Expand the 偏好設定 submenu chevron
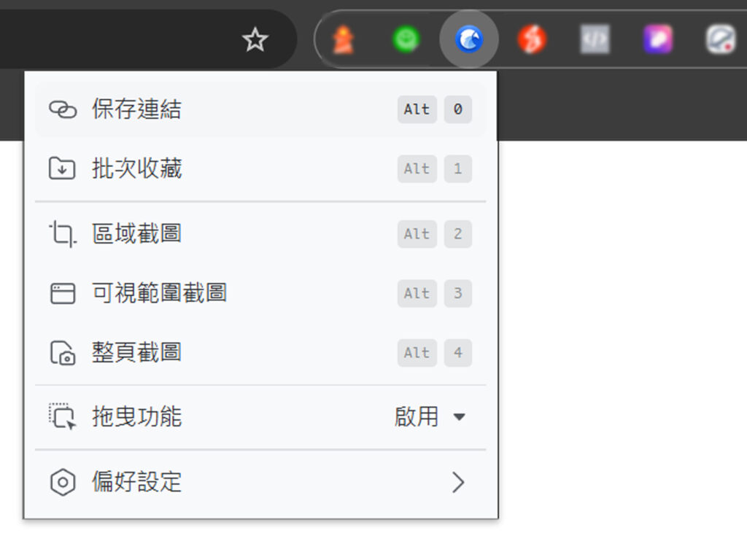 click(x=459, y=482)
